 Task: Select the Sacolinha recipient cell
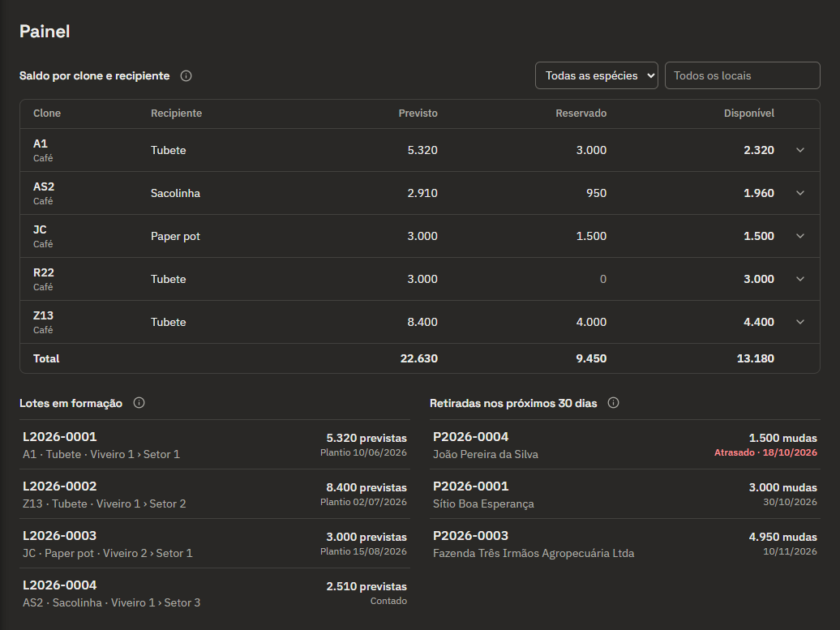175,193
